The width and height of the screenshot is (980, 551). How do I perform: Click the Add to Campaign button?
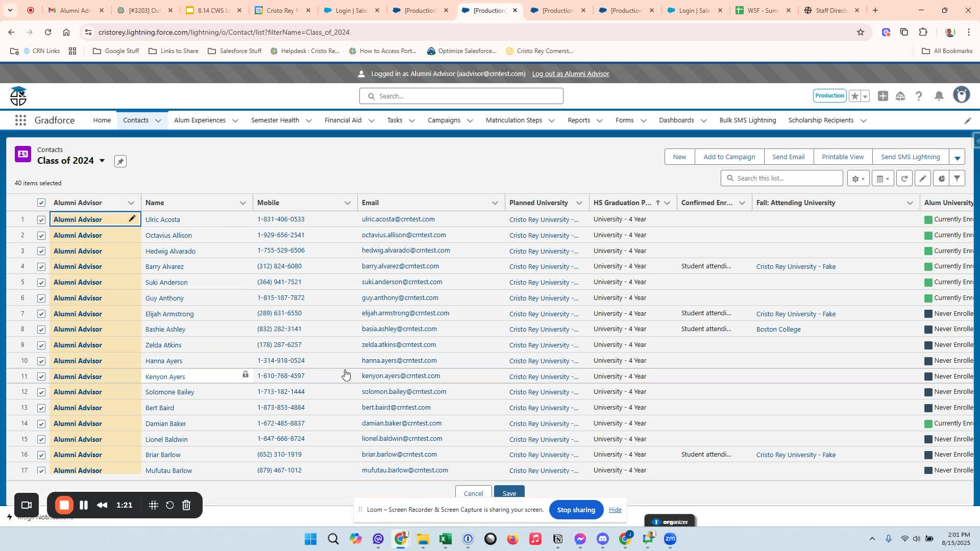point(729,157)
